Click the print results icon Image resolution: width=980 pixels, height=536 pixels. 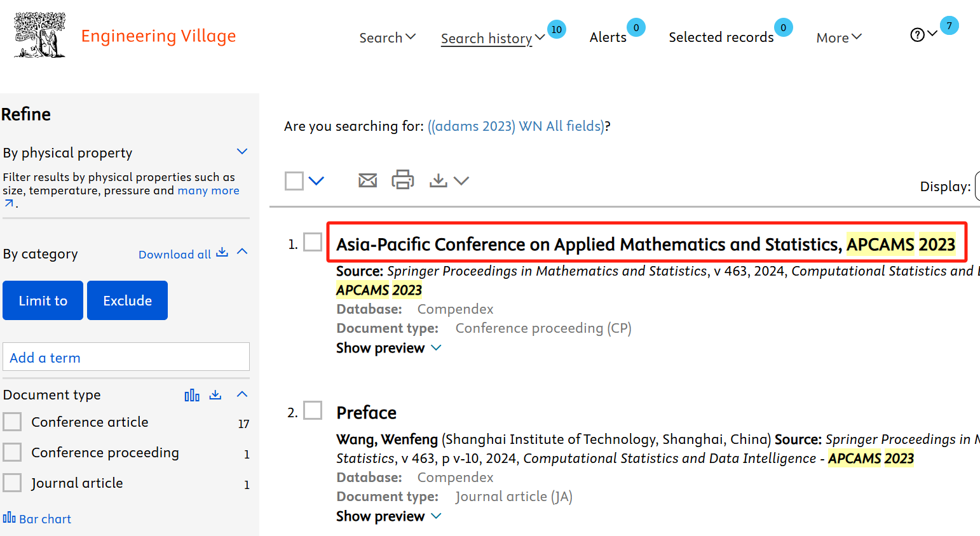403,180
